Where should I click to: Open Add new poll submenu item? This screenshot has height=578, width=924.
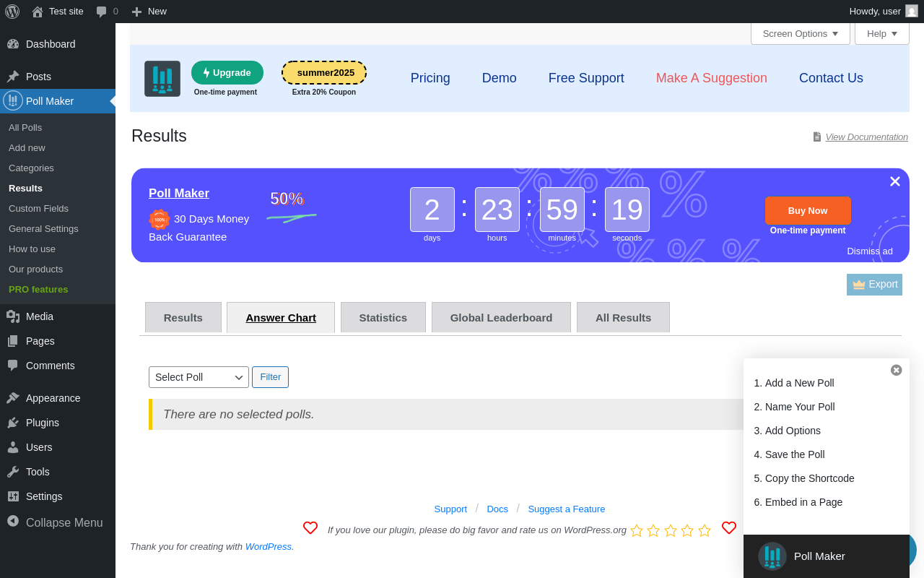[x=27, y=148]
